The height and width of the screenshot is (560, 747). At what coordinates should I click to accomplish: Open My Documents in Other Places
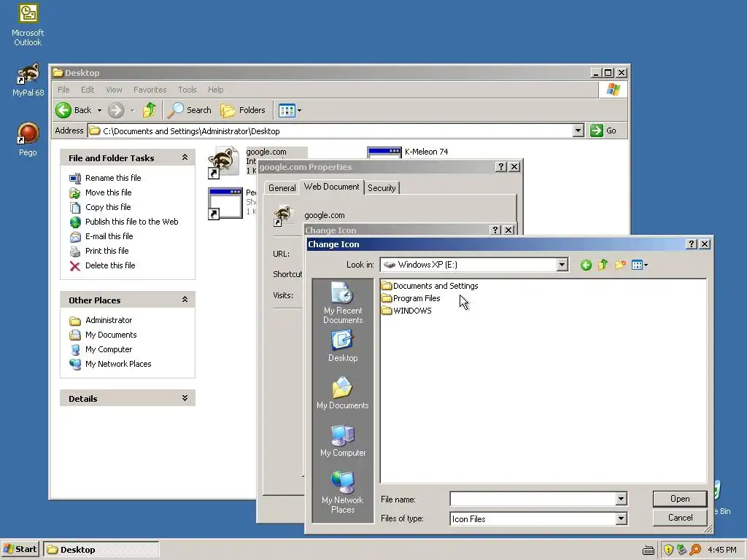103,335
